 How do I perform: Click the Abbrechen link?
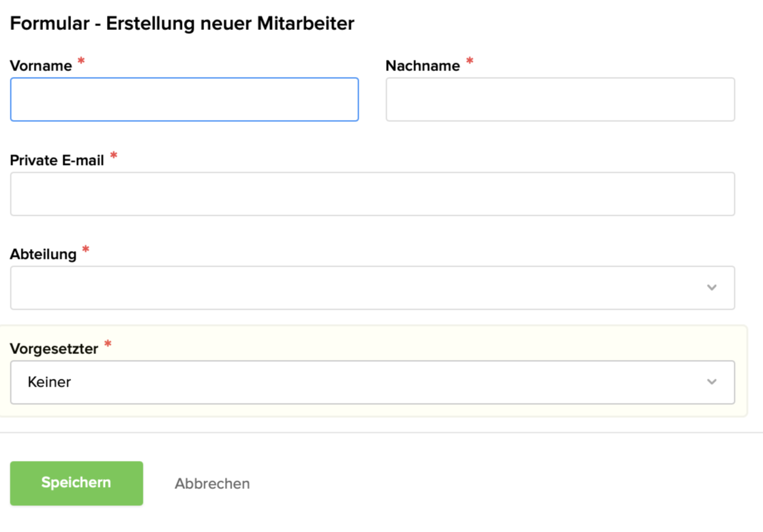212,484
